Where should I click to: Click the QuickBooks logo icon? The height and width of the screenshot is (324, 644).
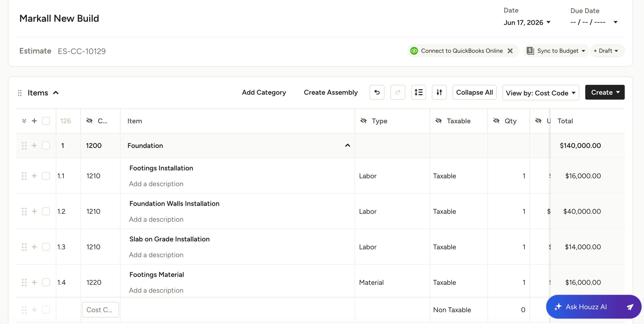[414, 51]
